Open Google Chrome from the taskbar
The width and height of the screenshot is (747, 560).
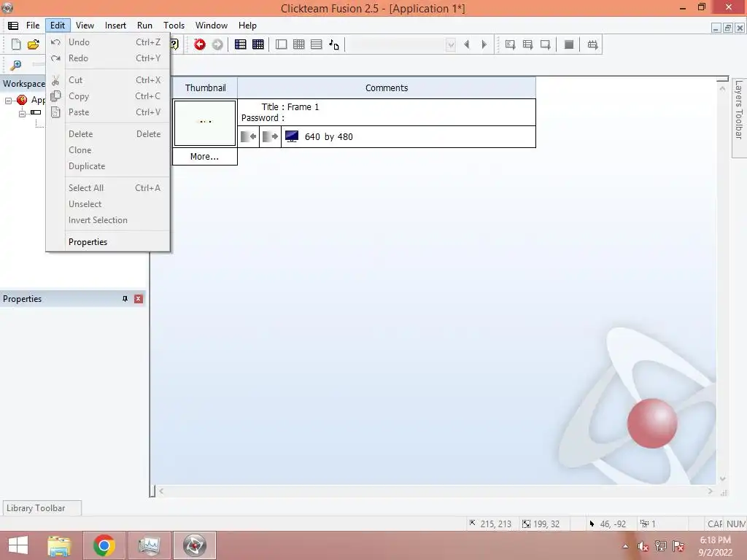tap(104, 545)
